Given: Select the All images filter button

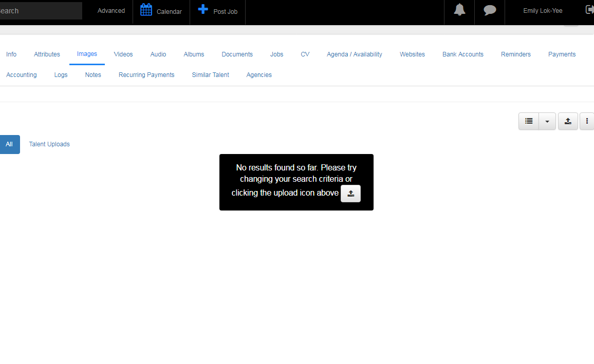Looking at the screenshot, I should (9, 144).
